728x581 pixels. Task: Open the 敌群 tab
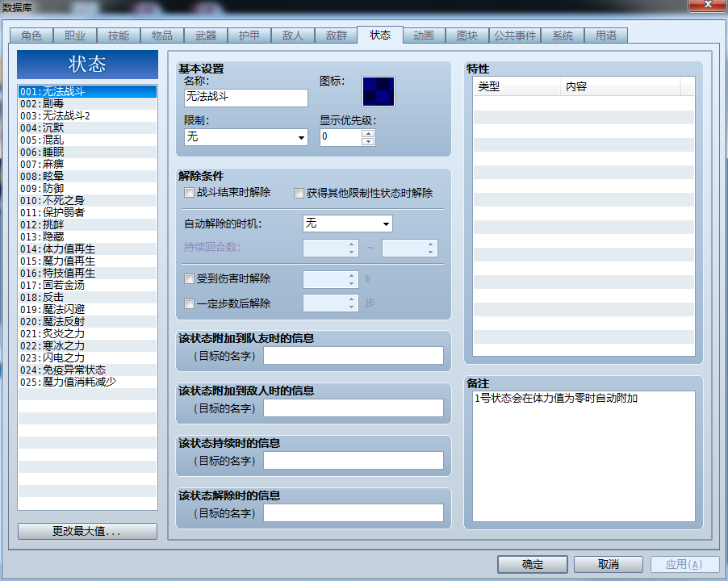pos(336,36)
